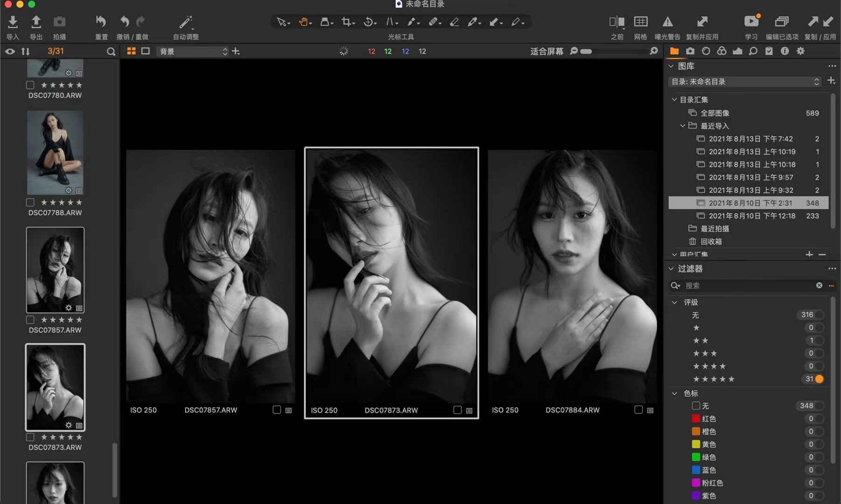Select the Annotation pencil tool
Viewport: 841px width, 504px height.
(517, 22)
